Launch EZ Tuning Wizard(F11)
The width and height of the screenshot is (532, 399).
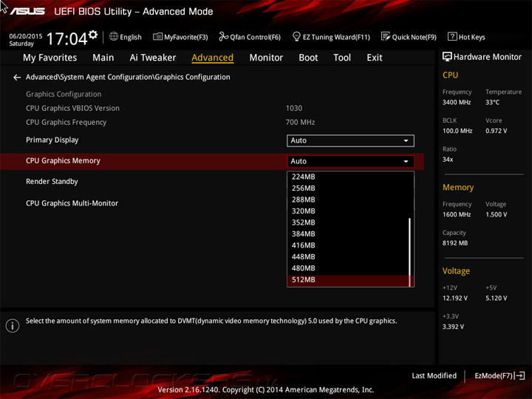tap(332, 37)
